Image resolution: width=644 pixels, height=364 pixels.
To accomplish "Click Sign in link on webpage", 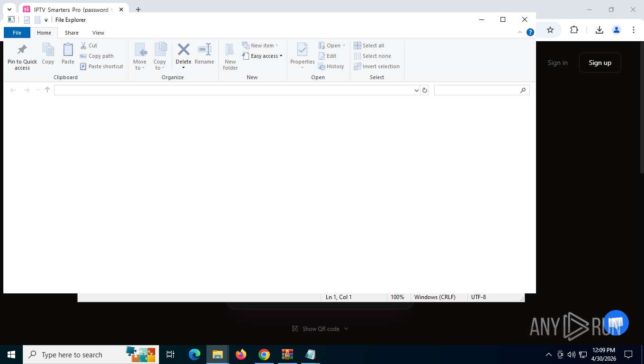I will pos(557,63).
